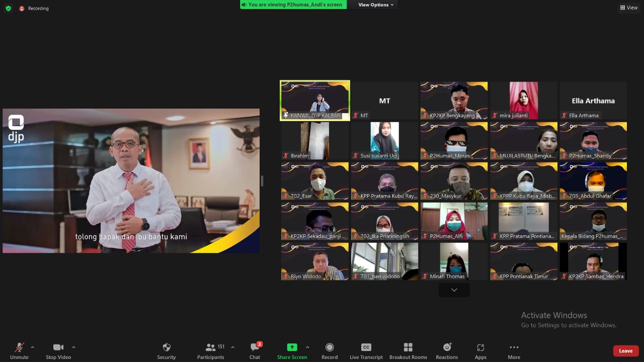Viewport: 644px width, 362px height.
Task: Open the Security shield options
Action: pos(167,350)
